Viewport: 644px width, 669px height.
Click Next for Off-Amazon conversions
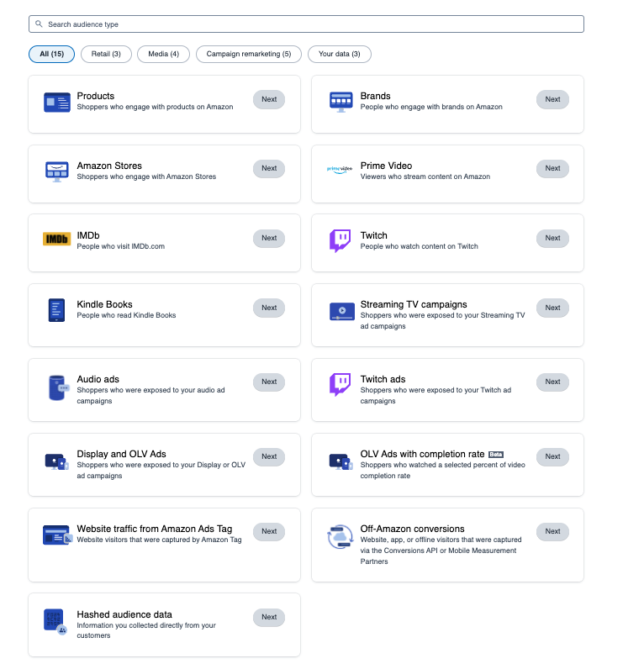pyautogui.click(x=552, y=532)
